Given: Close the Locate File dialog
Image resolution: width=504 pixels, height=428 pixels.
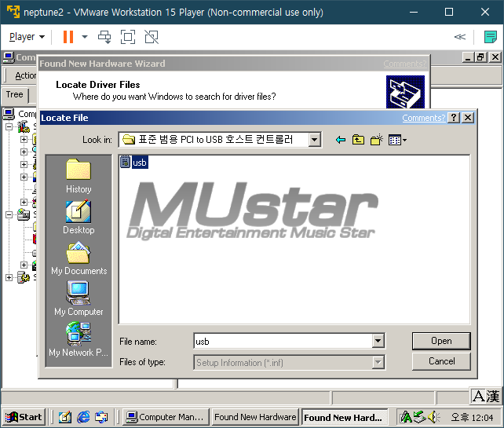Looking at the screenshot, I should click(x=468, y=118).
